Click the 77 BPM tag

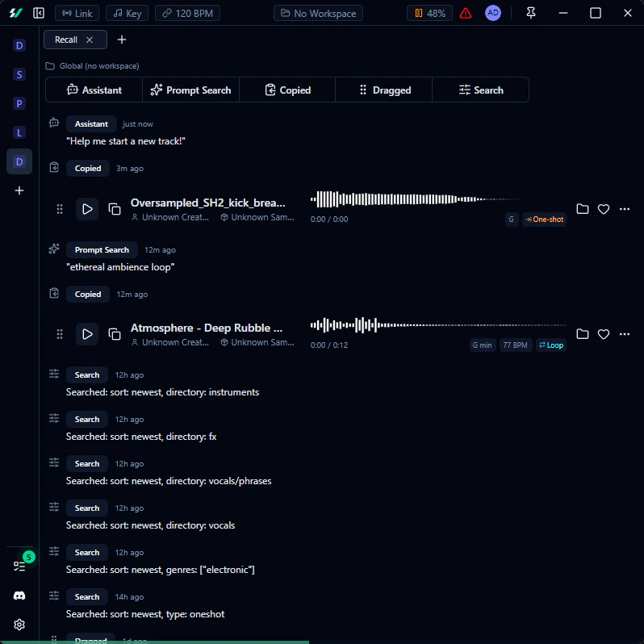[x=516, y=345]
